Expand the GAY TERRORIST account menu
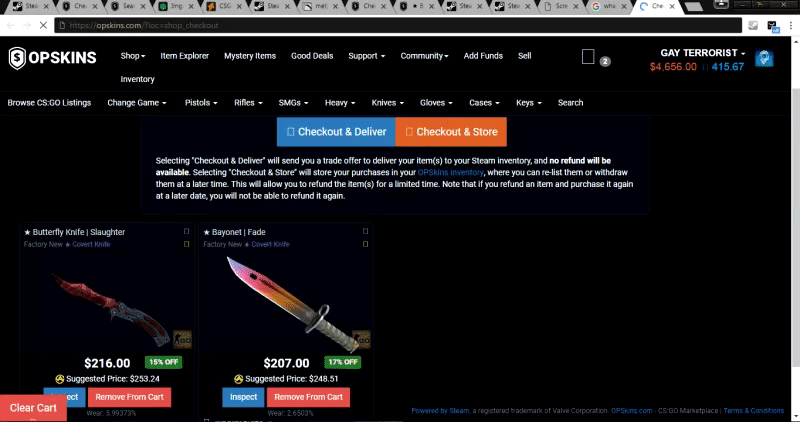The image size is (800, 422). click(x=703, y=53)
